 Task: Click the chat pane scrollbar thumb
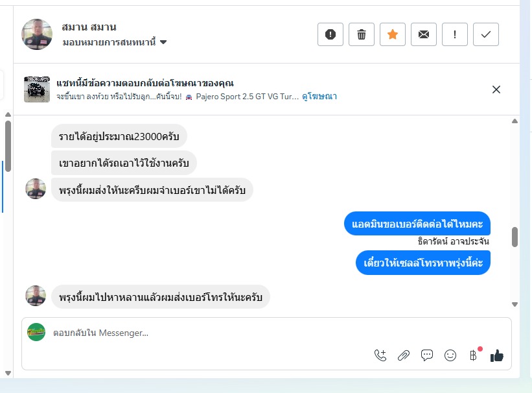point(515,237)
